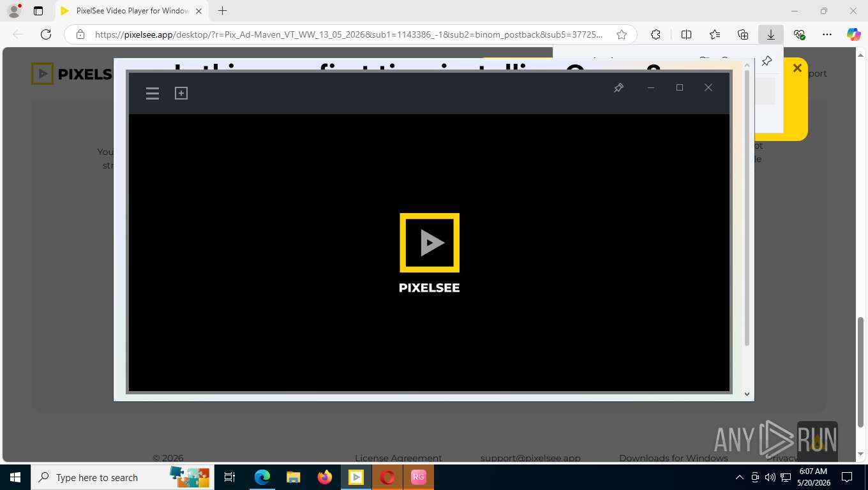
Task: Open Edge Browser essentials heart icon
Action: click(799, 34)
